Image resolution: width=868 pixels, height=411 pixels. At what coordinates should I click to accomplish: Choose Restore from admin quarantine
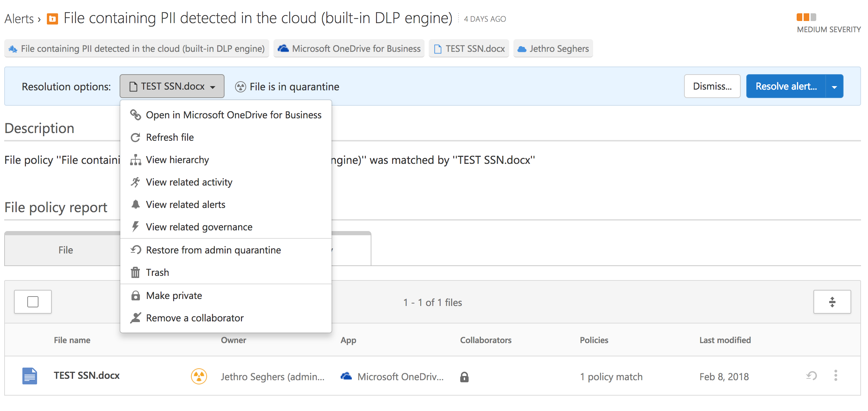[x=226, y=250]
